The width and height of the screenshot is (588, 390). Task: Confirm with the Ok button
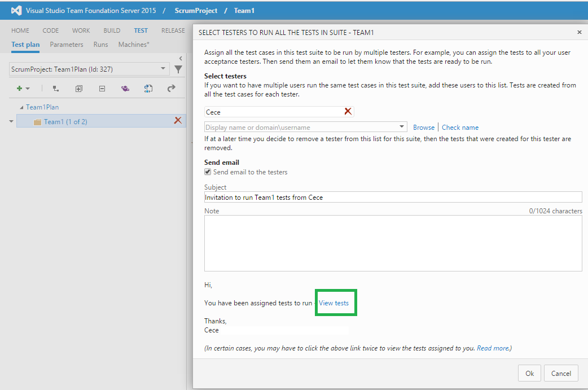(529, 373)
